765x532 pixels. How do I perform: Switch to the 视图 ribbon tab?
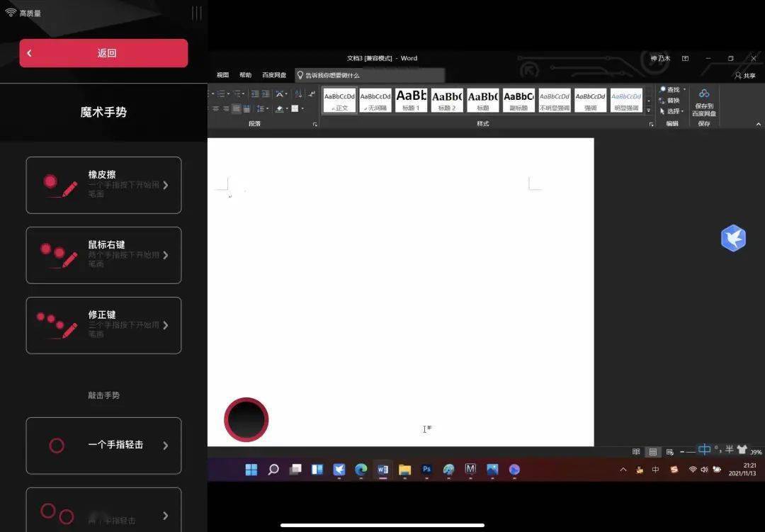[222, 74]
